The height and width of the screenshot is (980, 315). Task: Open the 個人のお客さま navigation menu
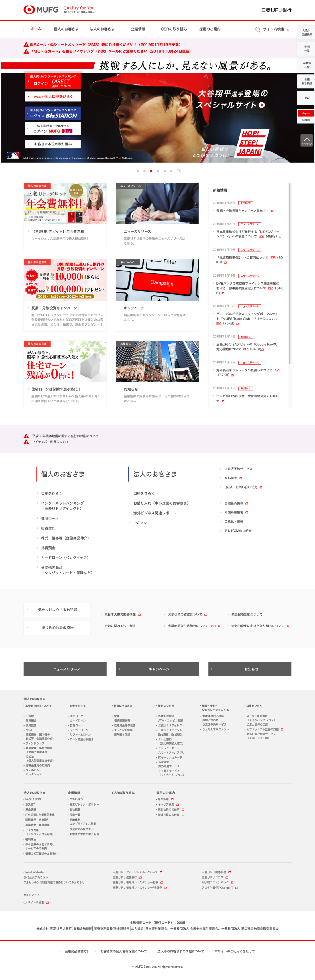[66, 29]
